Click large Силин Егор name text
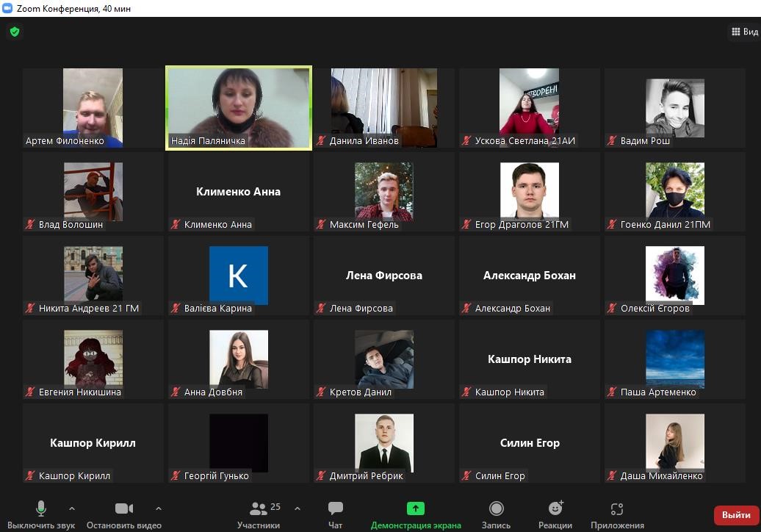The image size is (761, 532). [530, 442]
